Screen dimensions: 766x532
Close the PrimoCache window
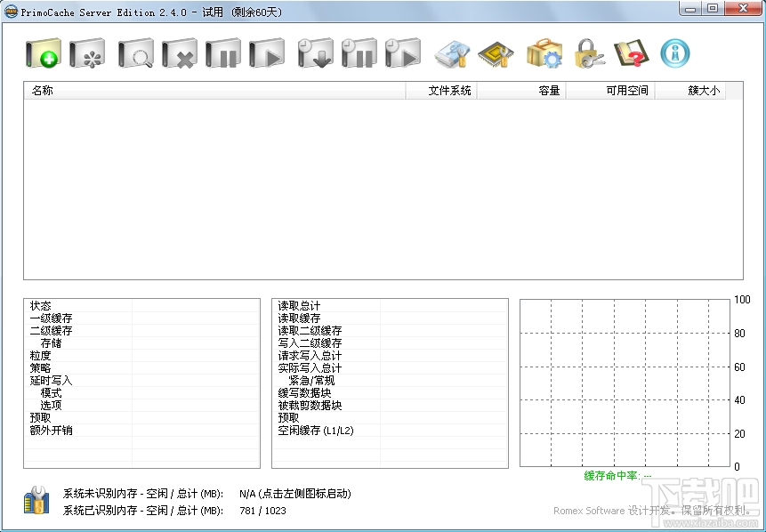743,8
